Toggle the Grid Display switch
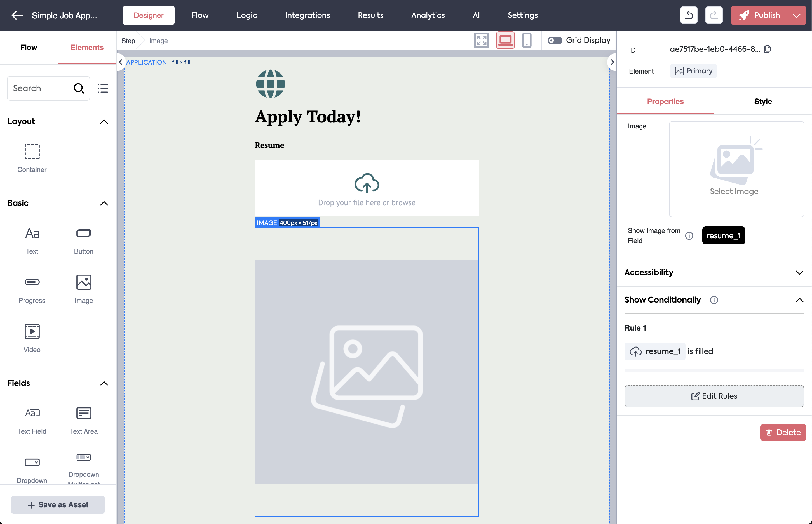Viewport: 812px width, 524px height. [x=555, y=41]
